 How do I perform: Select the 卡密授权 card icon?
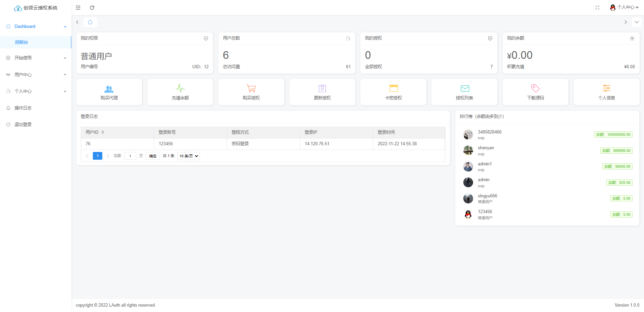(393, 88)
